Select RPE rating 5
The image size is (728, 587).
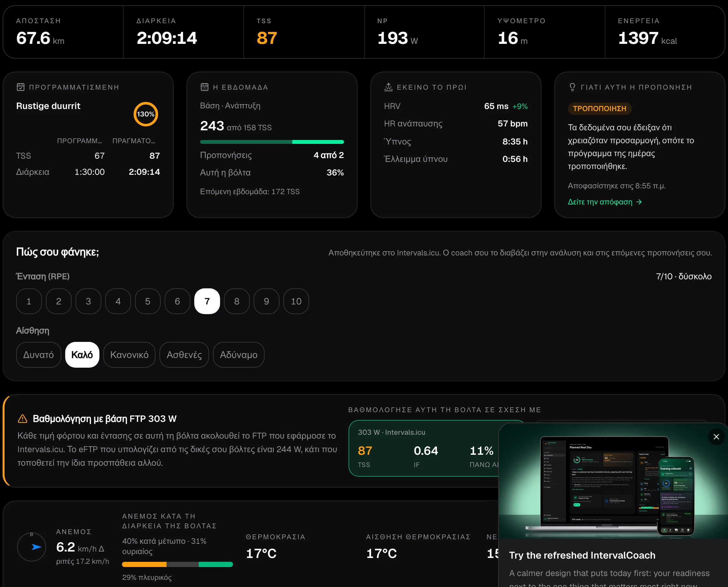[x=148, y=301]
